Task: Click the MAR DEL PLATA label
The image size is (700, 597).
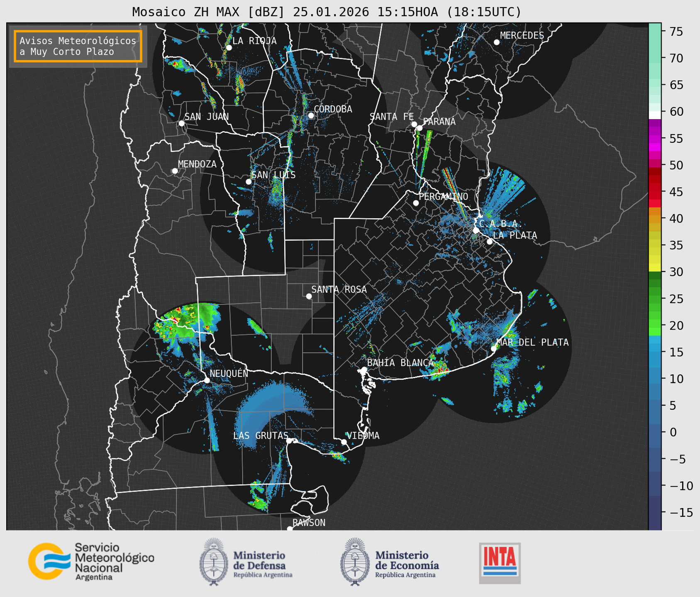Action: (532, 342)
